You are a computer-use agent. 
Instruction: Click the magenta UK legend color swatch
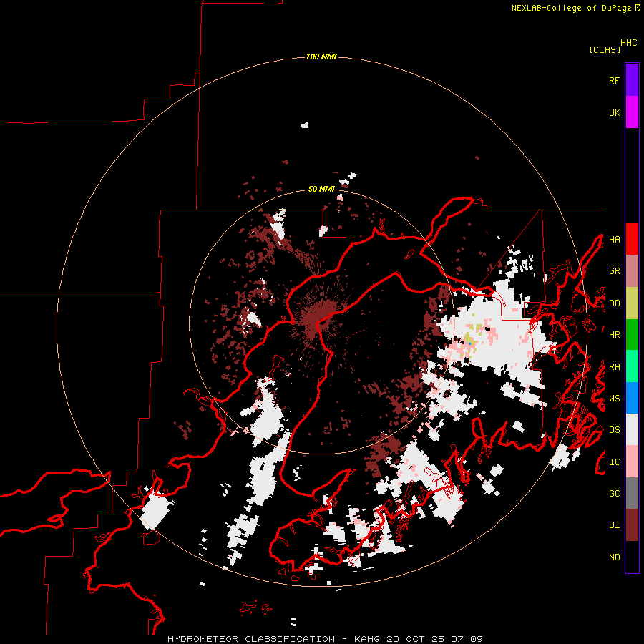pyautogui.click(x=632, y=112)
